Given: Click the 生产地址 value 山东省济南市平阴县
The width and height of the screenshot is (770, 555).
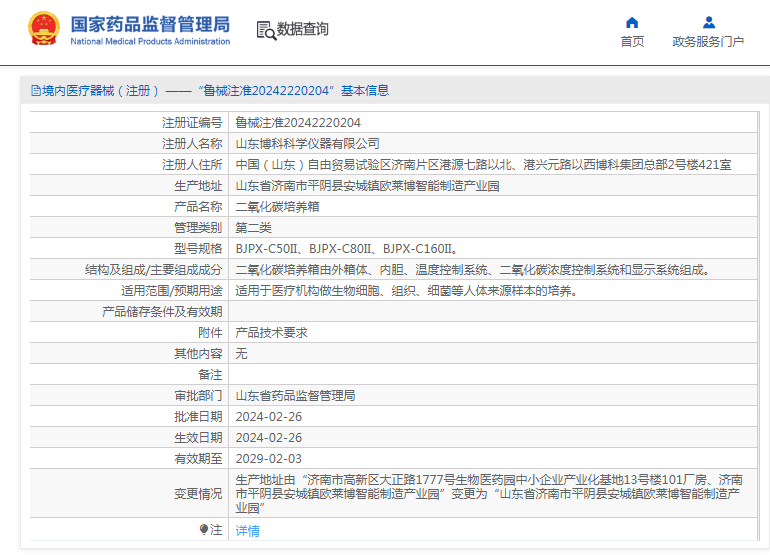Looking at the screenshot, I should pos(367,186).
